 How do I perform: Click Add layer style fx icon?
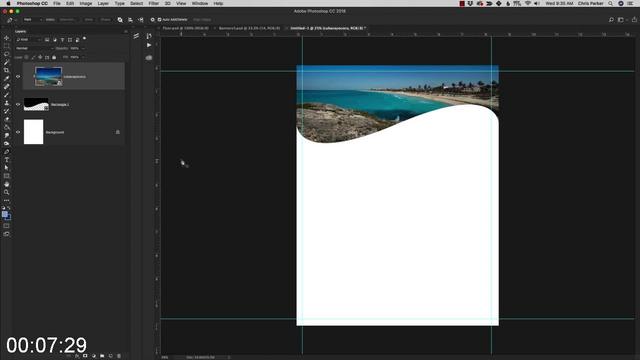pos(76,356)
